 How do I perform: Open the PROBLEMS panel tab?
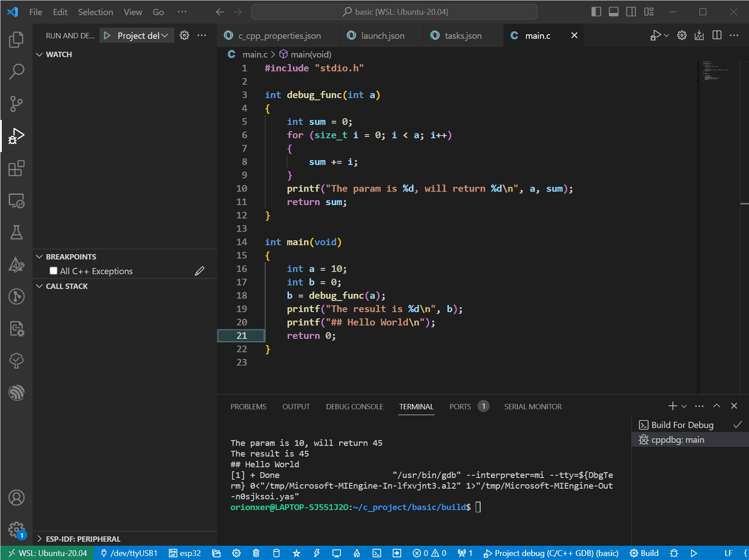248,407
